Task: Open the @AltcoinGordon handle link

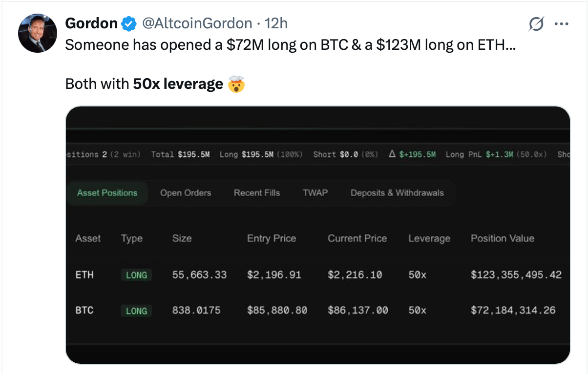Action: pos(197,23)
